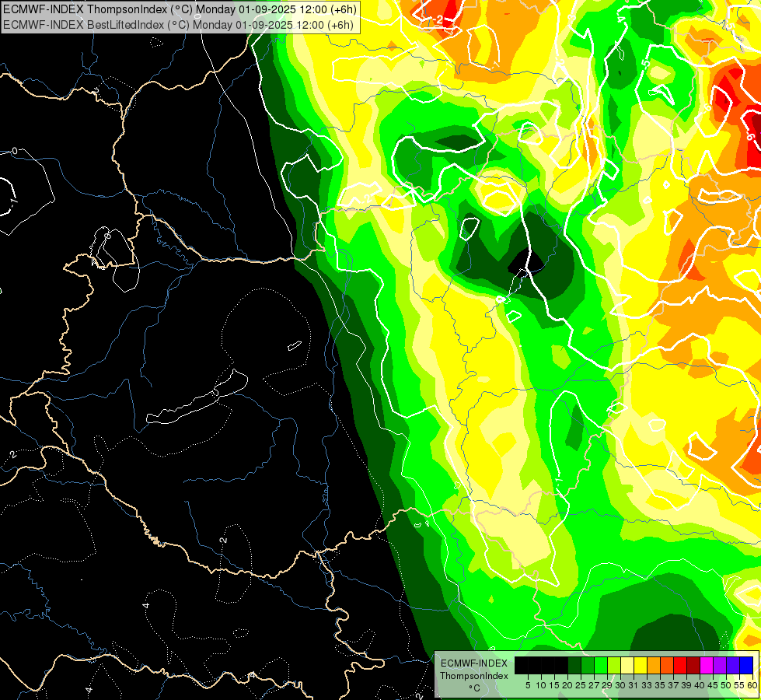
Task: Click legend tick value '33'
Action: pos(647,685)
